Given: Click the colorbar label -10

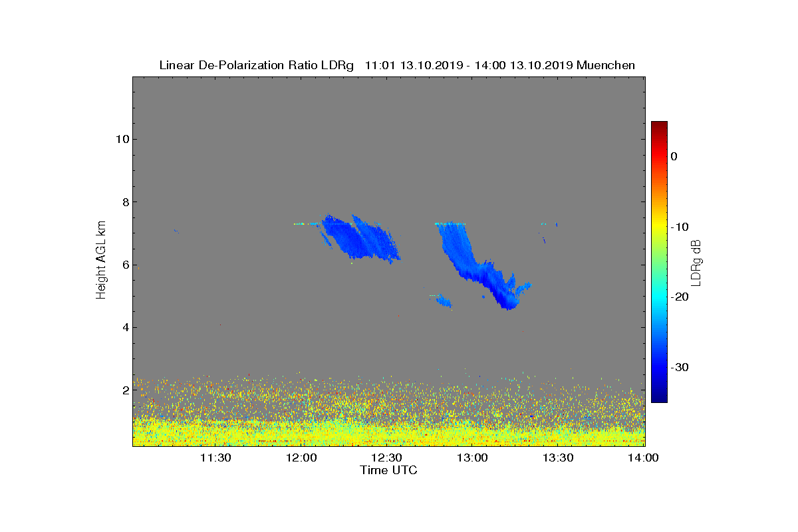Looking at the screenshot, I should click(680, 227).
